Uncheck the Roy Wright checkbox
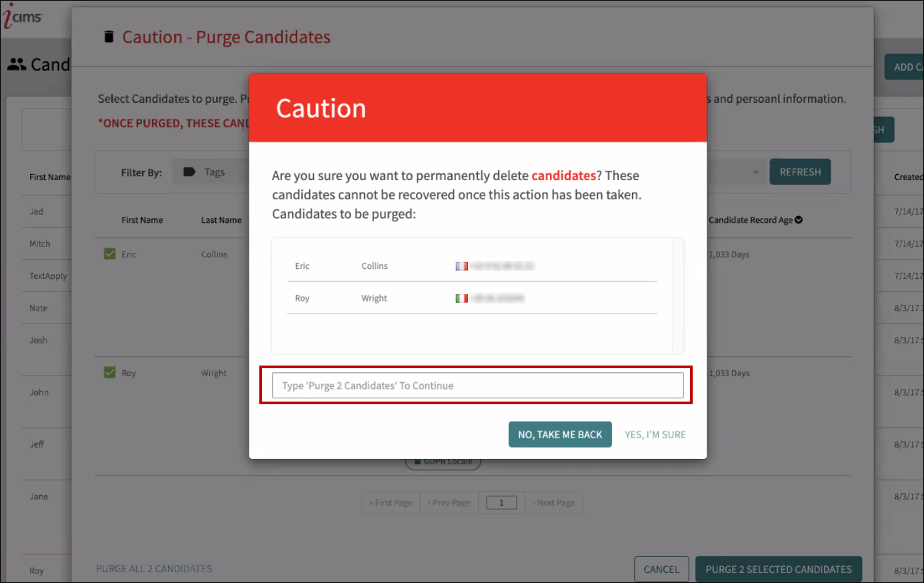Screen dimensions: 924x583 click(110, 372)
